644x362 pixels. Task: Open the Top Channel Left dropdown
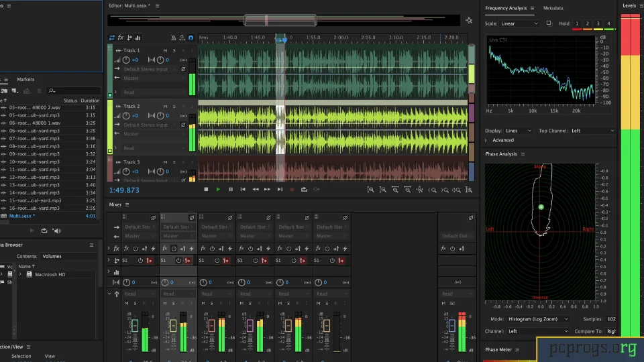[592, 131]
